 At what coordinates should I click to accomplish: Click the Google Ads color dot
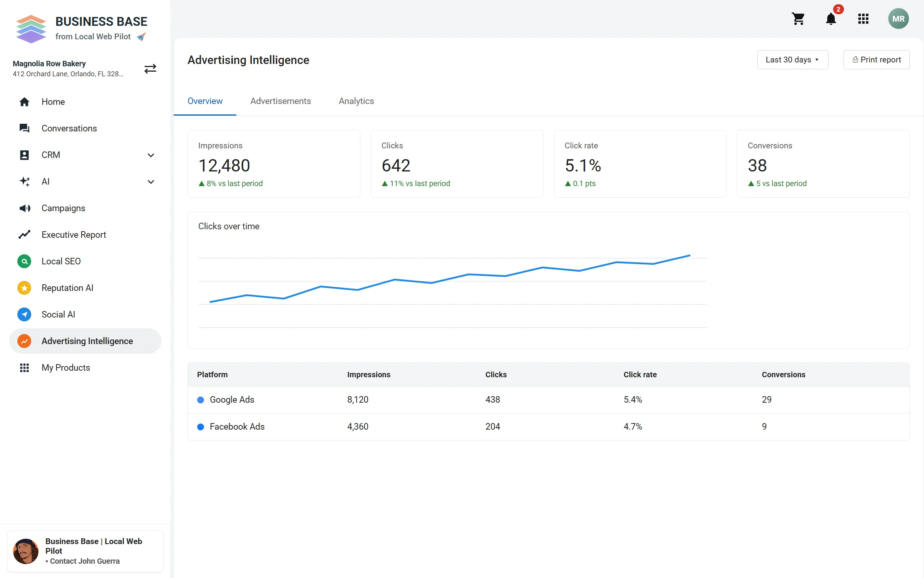[x=201, y=400]
